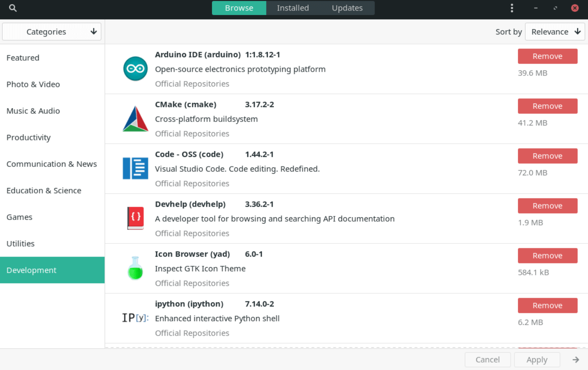
Task: Select the Featured category
Action: coord(52,58)
